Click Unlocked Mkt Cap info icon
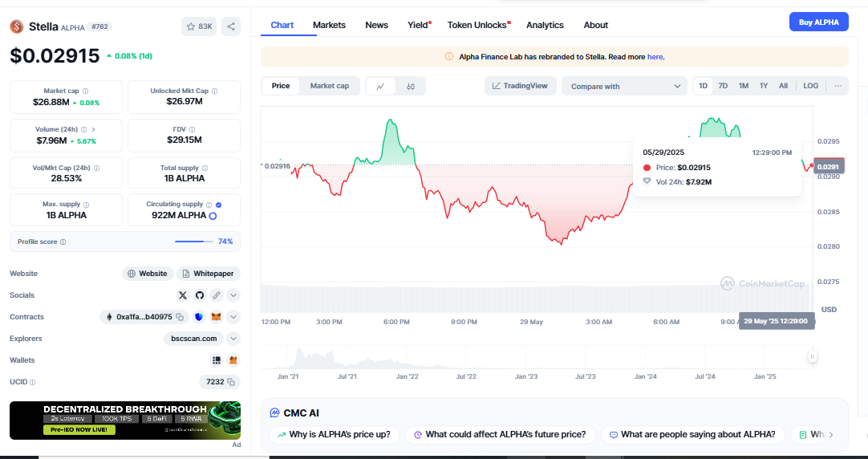868x459 pixels. coord(214,91)
